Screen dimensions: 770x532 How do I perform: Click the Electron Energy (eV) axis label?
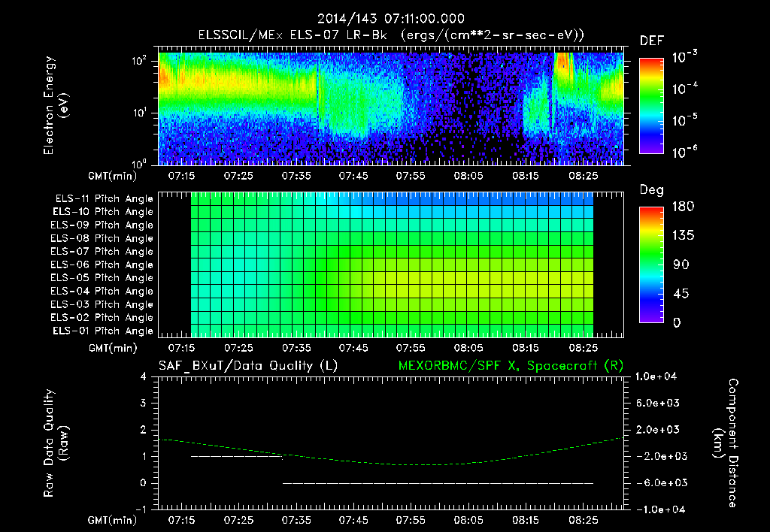click(56, 105)
